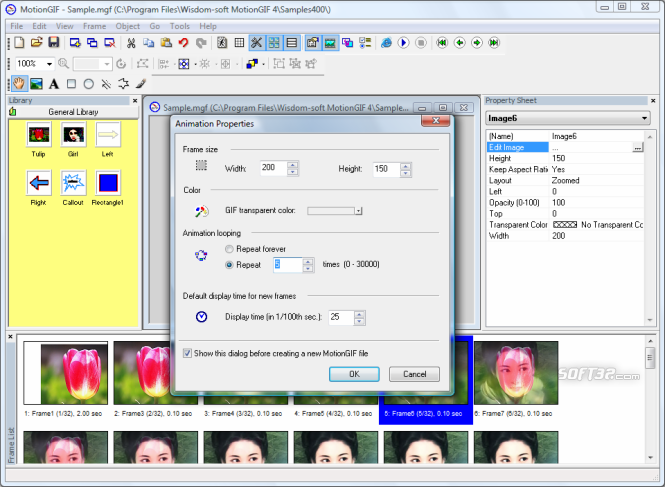Create a new file from toolbar
Screen dimensions: 665x487
coord(19,42)
